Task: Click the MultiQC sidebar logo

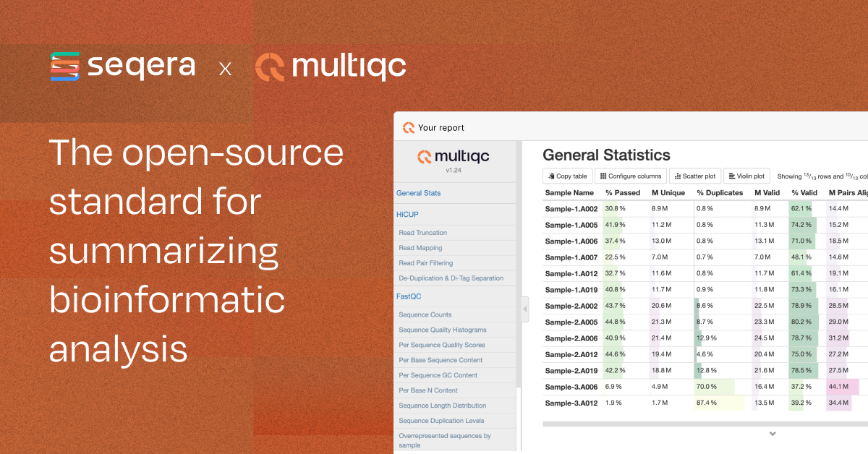Action: coord(454,156)
